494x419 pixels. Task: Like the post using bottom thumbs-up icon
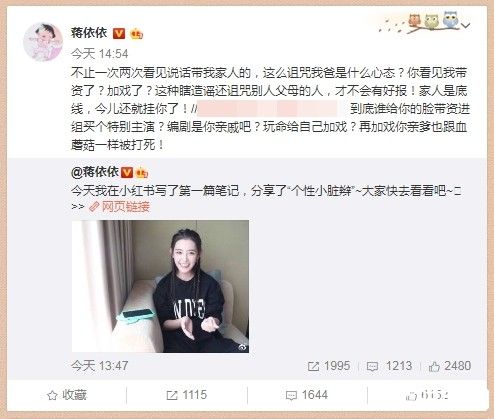(x=411, y=396)
